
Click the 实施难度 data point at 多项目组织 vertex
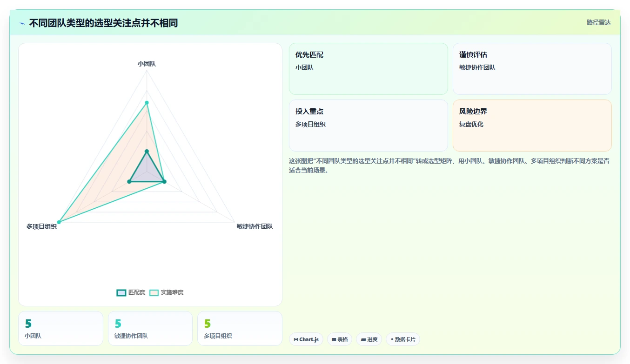59,222
